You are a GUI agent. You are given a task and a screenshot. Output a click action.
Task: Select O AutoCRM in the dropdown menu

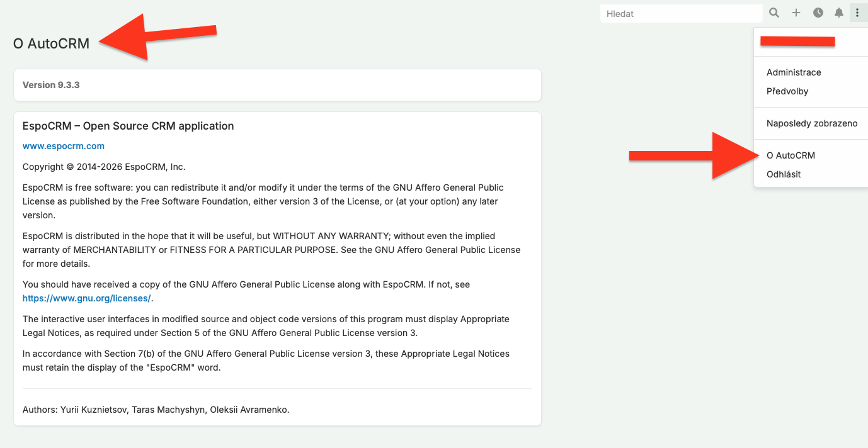pyautogui.click(x=791, y=155)
